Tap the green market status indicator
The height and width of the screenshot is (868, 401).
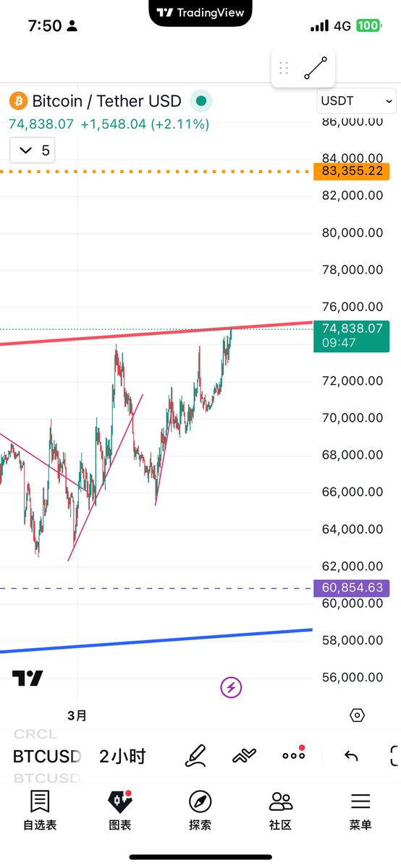pos(200,101)
